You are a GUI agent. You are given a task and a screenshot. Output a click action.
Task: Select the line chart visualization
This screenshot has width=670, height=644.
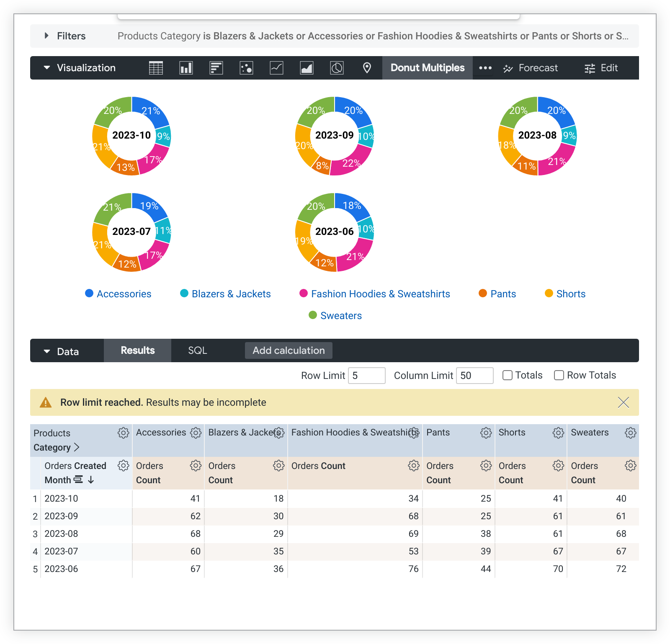click(276, 68)
